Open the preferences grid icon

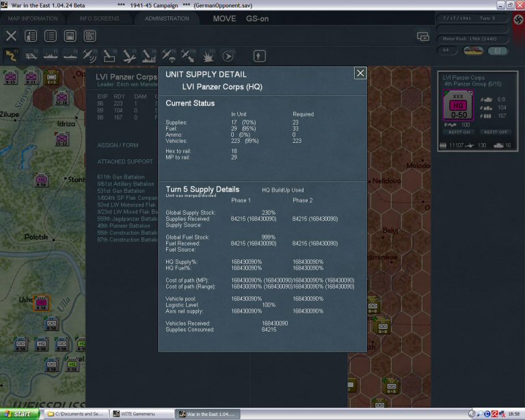[x=90, y=36]
